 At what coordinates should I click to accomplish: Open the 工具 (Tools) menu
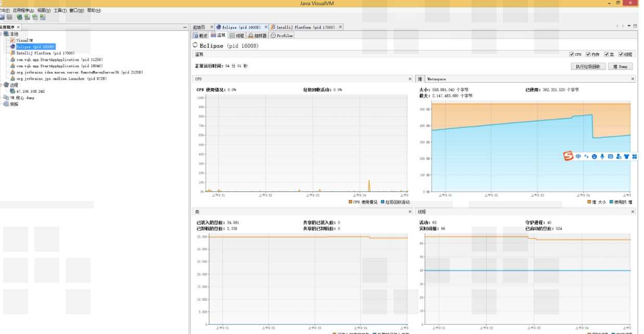(x=60, y=10)
